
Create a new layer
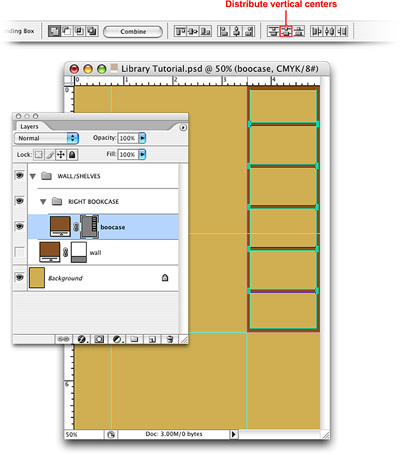click(152, 339)
